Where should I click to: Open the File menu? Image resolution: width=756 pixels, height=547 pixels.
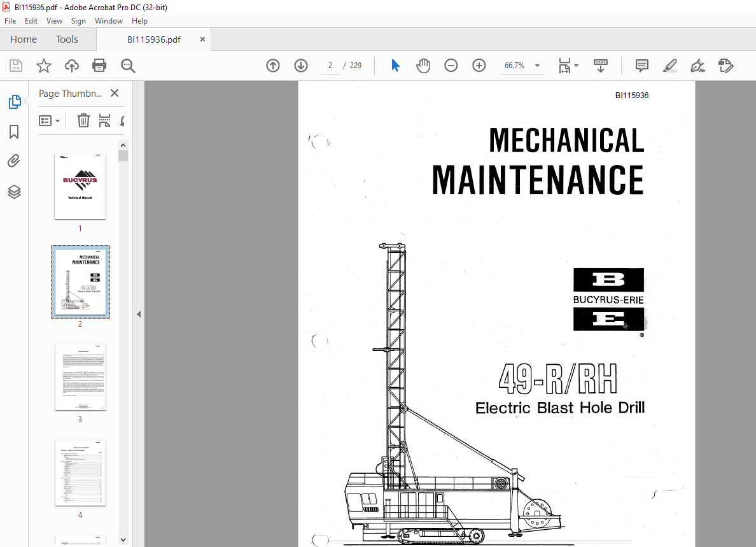pyautogui.click(x=10, y=21)
